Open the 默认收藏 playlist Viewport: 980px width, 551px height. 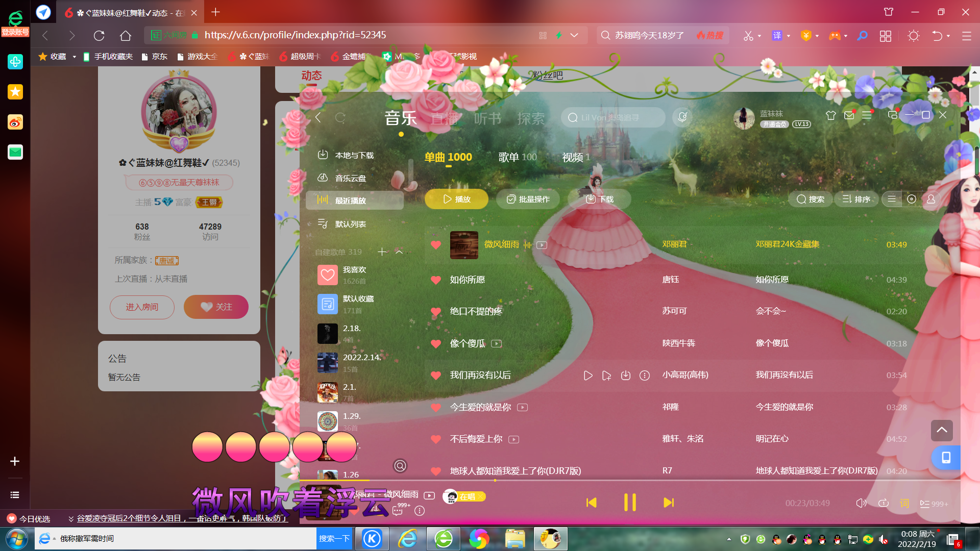(x=354, y=304)
